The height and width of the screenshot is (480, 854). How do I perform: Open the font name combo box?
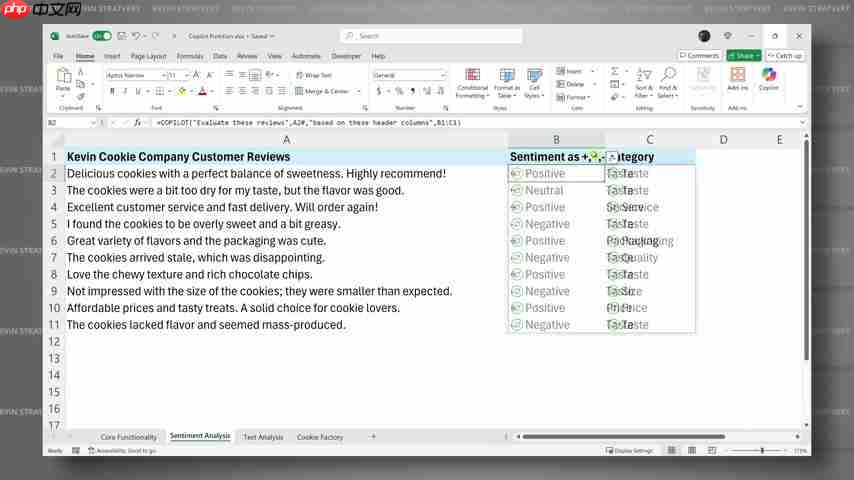click(136, 75)
